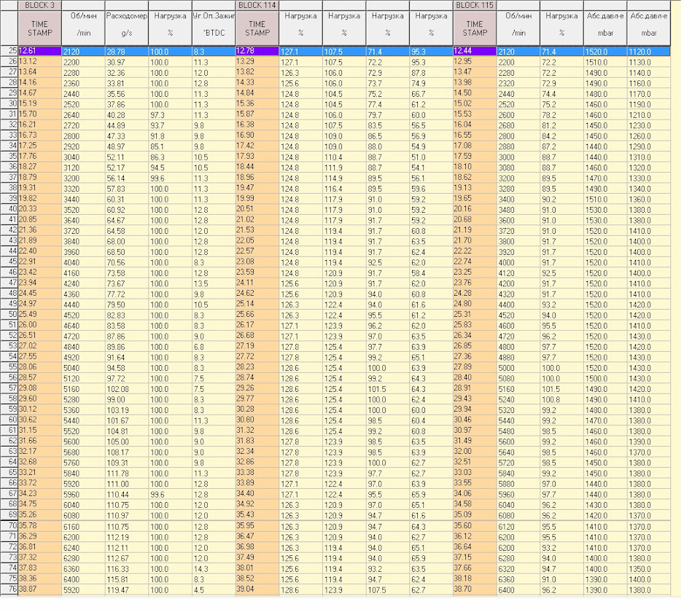
Task: Click the 13.5 ignition angle cell
Action: click(x=214, y=283)
